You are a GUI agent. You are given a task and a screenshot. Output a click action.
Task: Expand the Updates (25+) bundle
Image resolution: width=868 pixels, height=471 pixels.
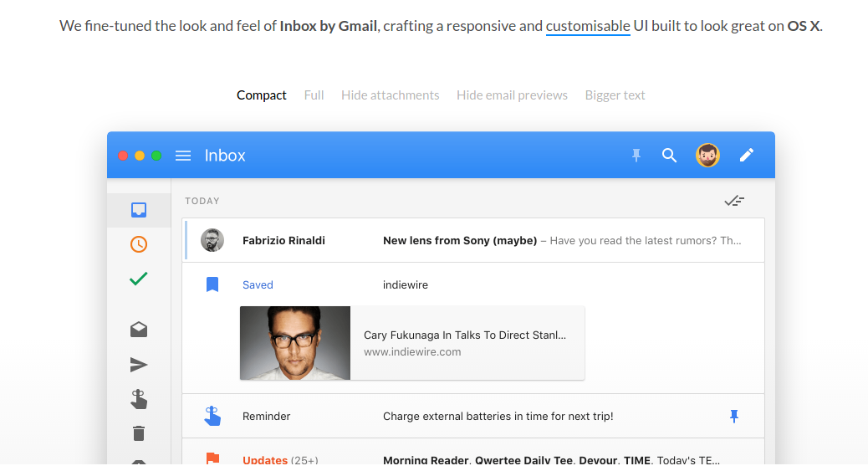click(280, 460)
